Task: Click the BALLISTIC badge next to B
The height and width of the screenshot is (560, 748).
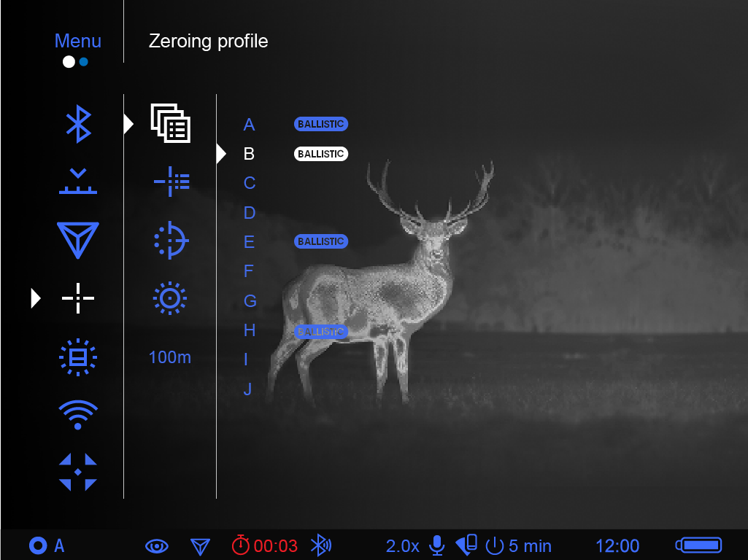Action: tap(321, 154)
